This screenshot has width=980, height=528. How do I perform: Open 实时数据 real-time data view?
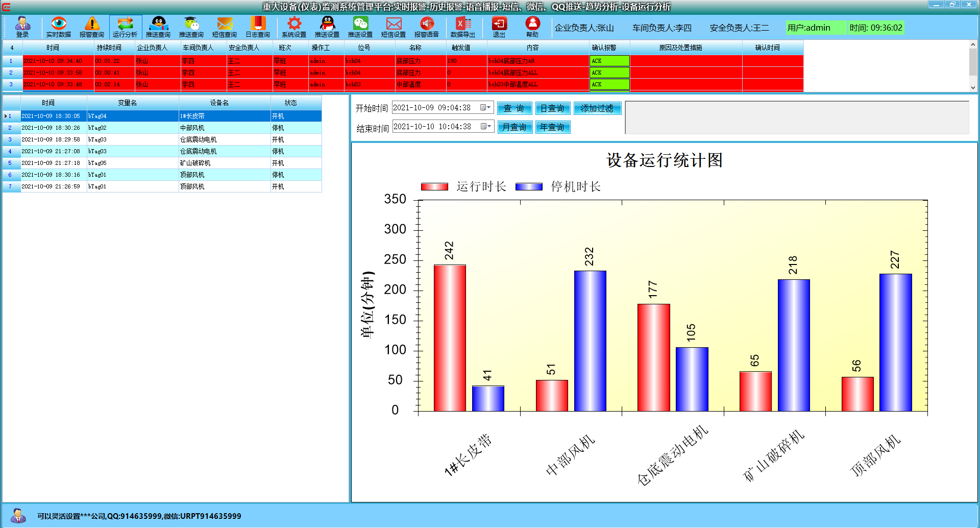pyautogui.click(x=58, y=27)
